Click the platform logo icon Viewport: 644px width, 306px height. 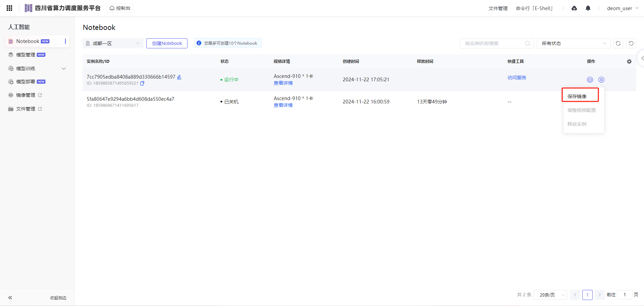(x=29, y=8)
